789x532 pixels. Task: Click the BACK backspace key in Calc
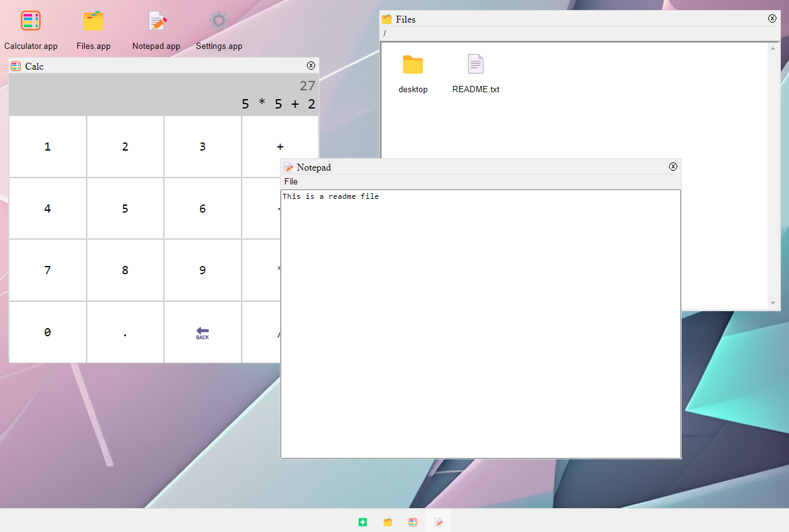point(202,332)
